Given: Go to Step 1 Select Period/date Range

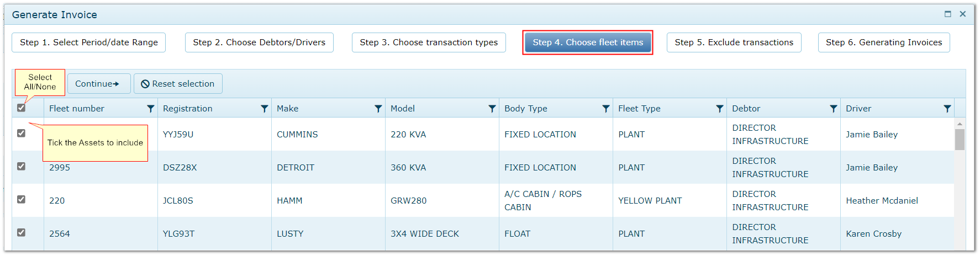Looking at the screenshot, I should [88, 42].
